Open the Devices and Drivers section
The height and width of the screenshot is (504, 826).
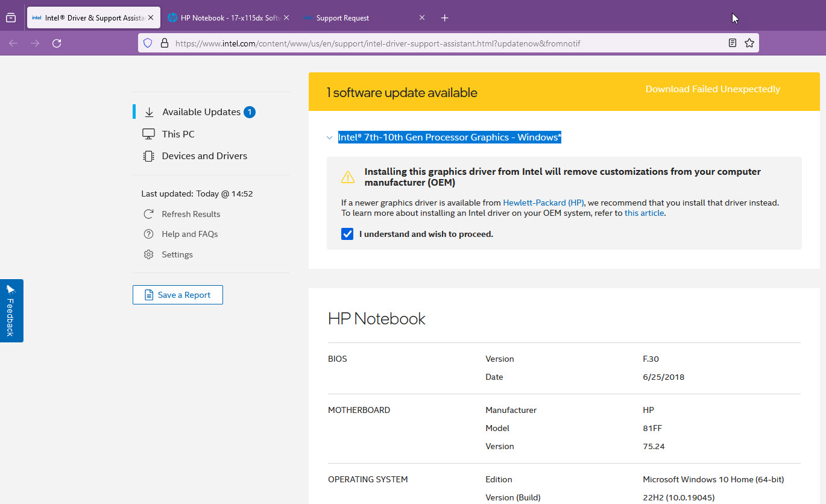coord(204,156)
